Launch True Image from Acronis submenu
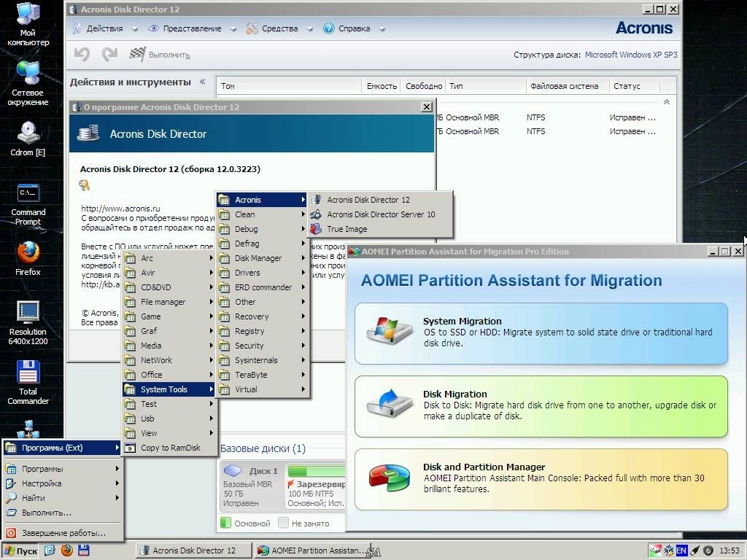 click(x=380, y=229)
